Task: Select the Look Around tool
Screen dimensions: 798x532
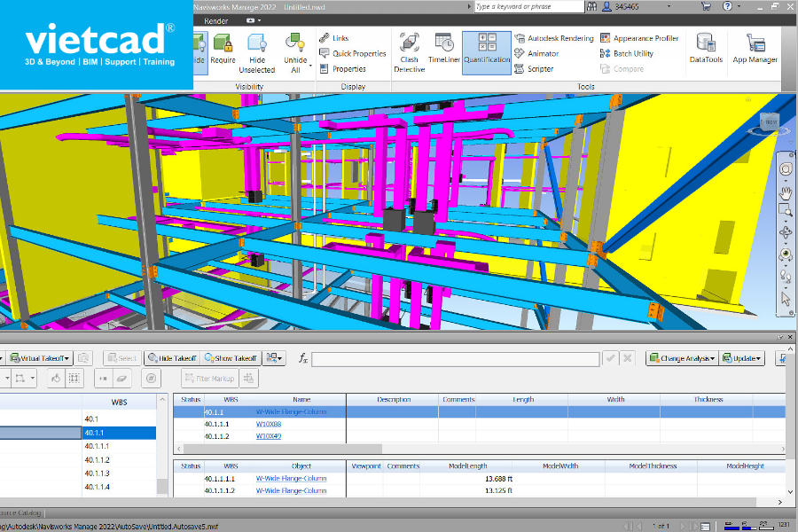Action: click(786, 254)
